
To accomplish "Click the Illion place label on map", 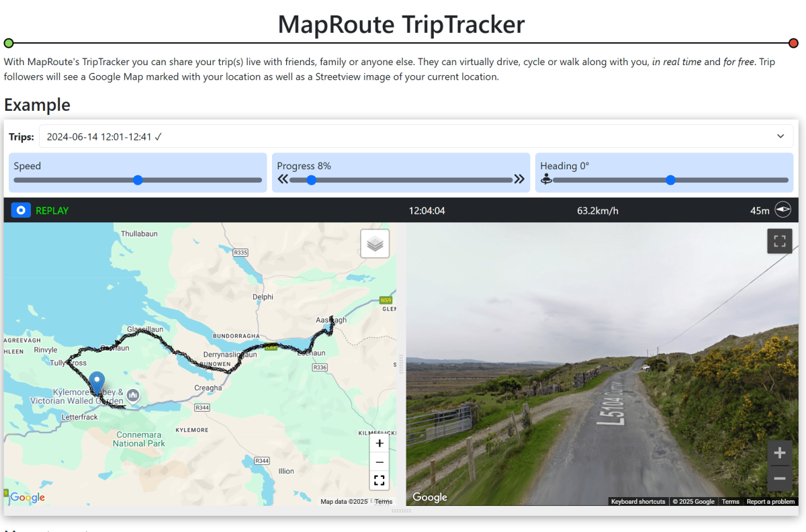I will point(286,471).
